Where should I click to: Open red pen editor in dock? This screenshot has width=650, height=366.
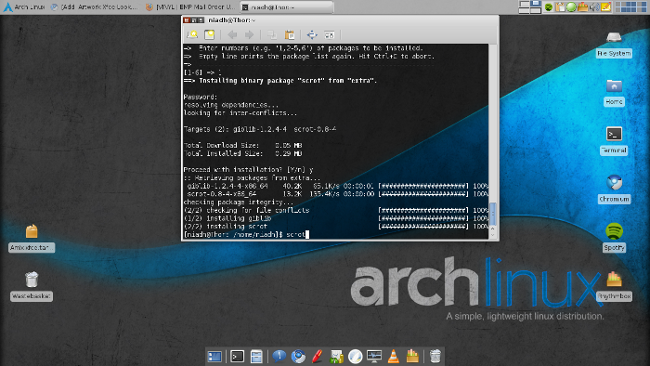click(317, 356)
